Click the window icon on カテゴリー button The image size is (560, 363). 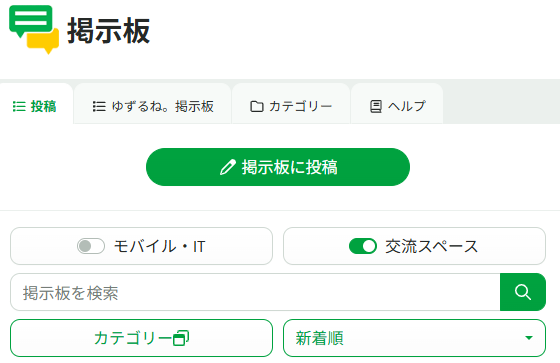[181, 338]
